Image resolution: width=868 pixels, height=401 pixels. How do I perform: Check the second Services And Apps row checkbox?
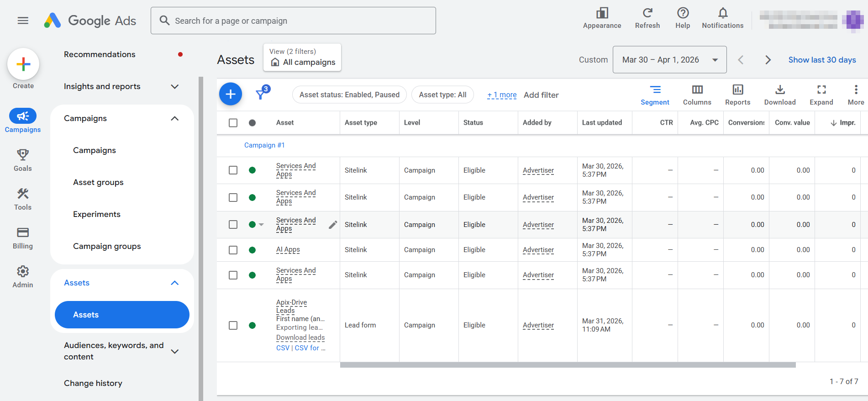[x=233, y=197]
